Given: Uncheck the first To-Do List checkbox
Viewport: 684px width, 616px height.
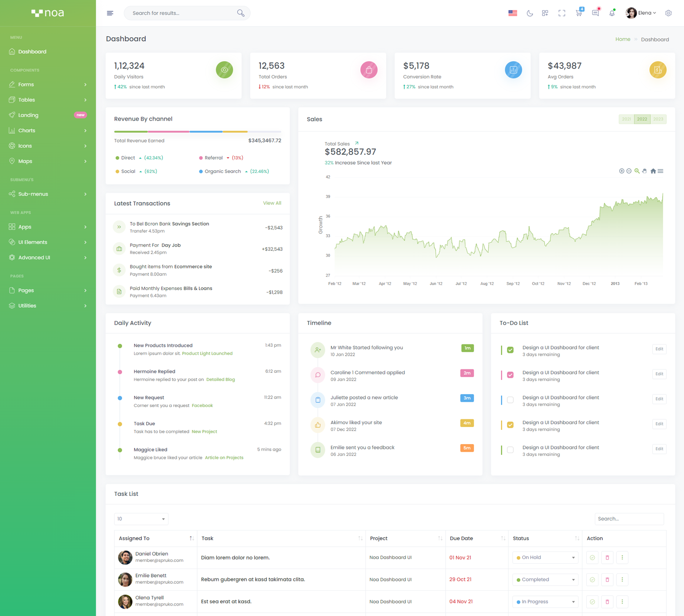Looking at the screenshot, I should 510,350.
